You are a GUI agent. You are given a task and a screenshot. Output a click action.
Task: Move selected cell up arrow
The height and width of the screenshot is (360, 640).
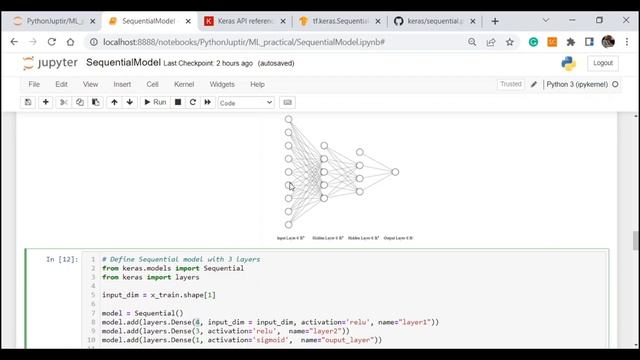click(114, 102)
